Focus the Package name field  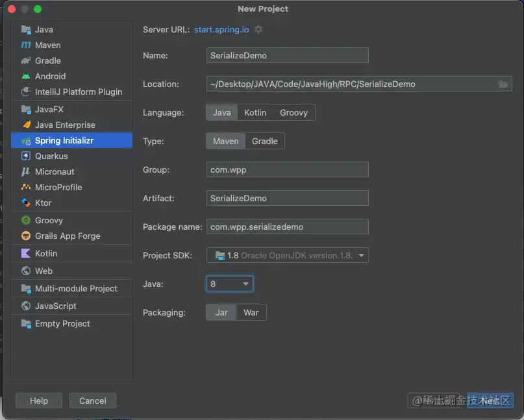tap(288, 227)
